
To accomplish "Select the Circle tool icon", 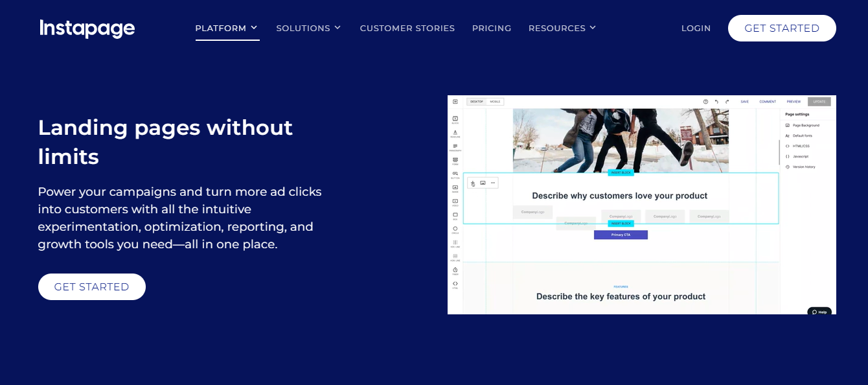I will click(x=455, y=229).
